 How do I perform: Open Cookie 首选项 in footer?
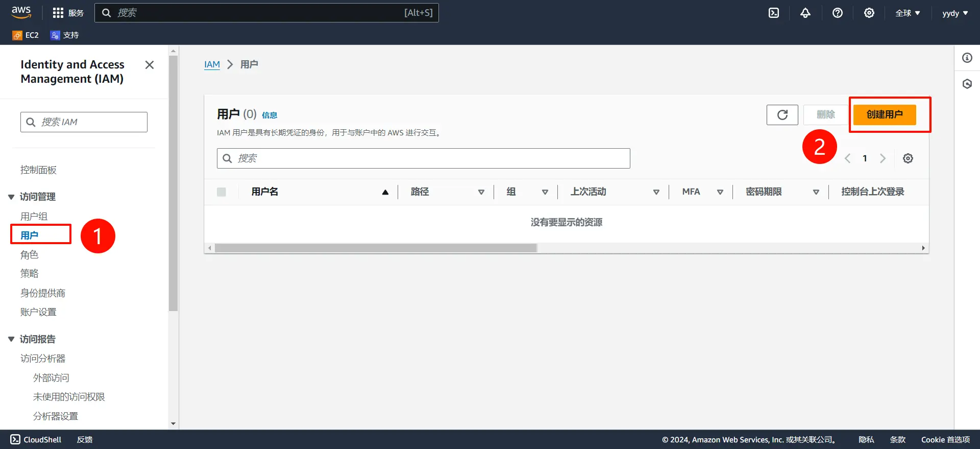coord(945,439)
